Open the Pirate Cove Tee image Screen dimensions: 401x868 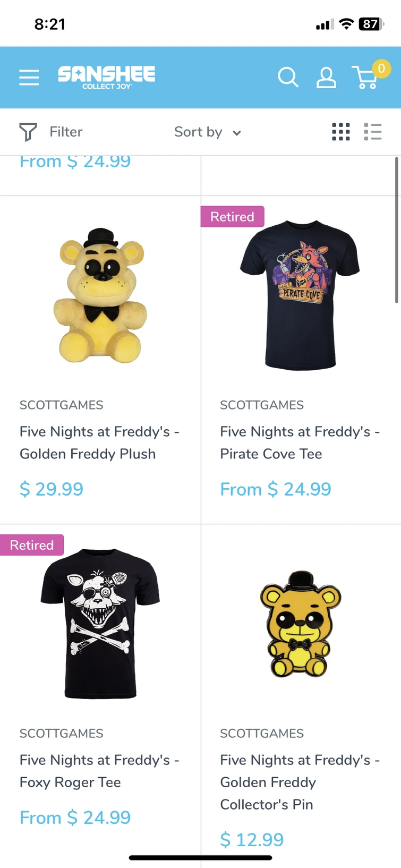(300, 295)
